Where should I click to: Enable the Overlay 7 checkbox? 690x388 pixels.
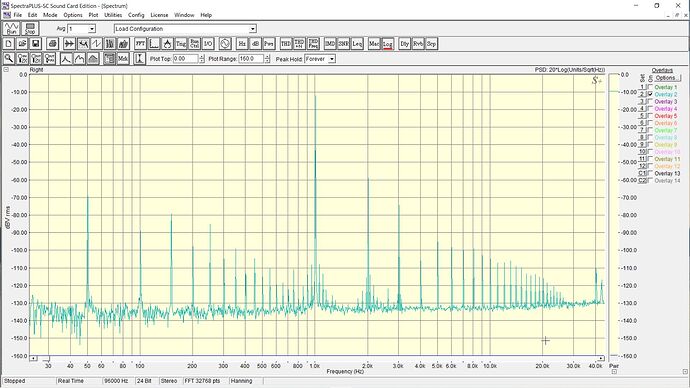(650, 130)
